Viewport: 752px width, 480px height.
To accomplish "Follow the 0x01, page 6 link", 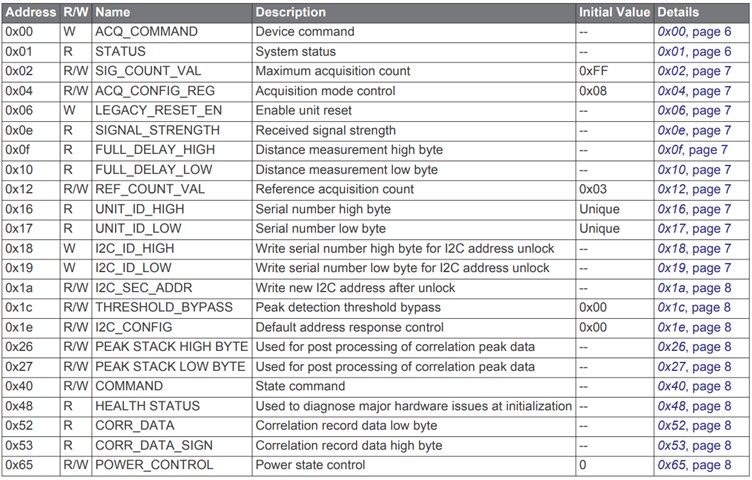I will (694, 51).
